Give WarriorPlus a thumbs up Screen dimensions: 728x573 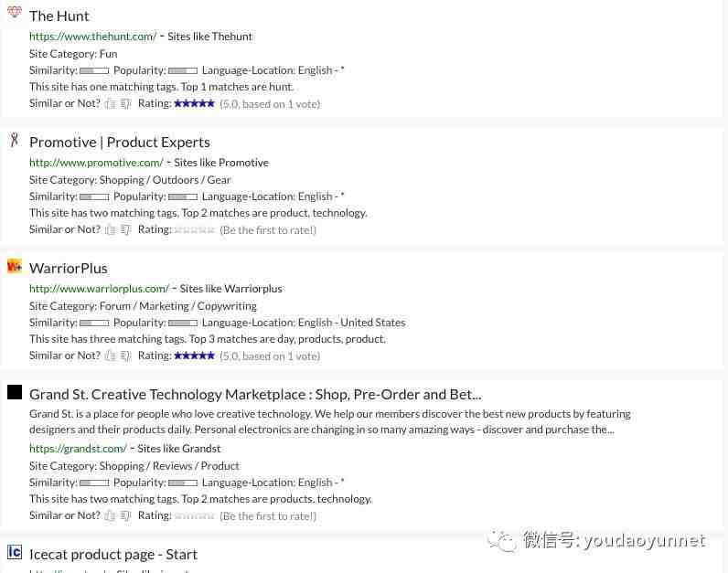click(111, 356)
